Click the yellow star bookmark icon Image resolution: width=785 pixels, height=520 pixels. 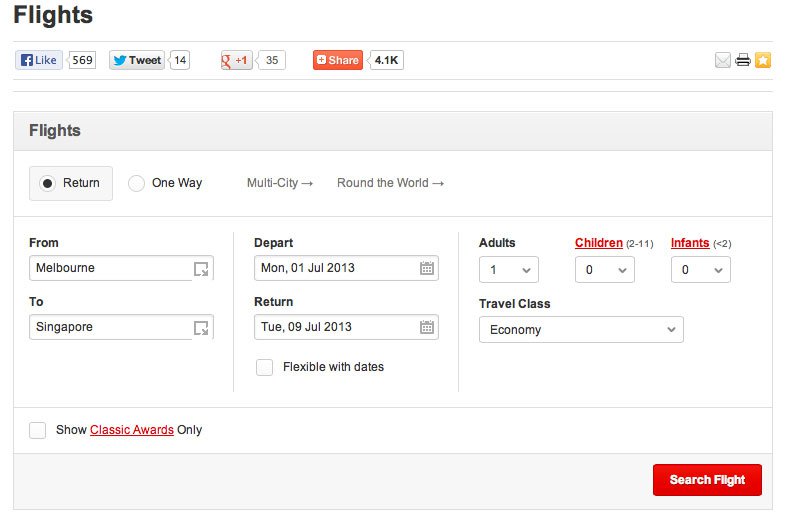(x=763, y=60)
